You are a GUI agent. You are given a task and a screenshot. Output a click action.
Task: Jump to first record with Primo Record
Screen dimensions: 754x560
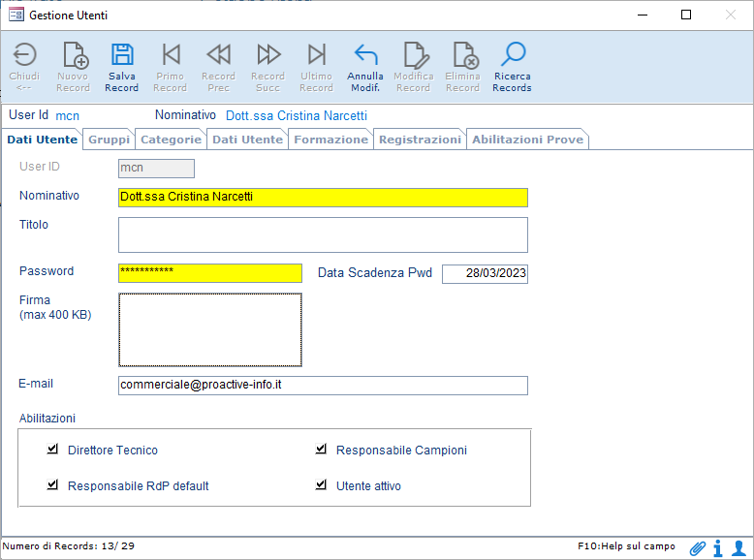[172, 54]
